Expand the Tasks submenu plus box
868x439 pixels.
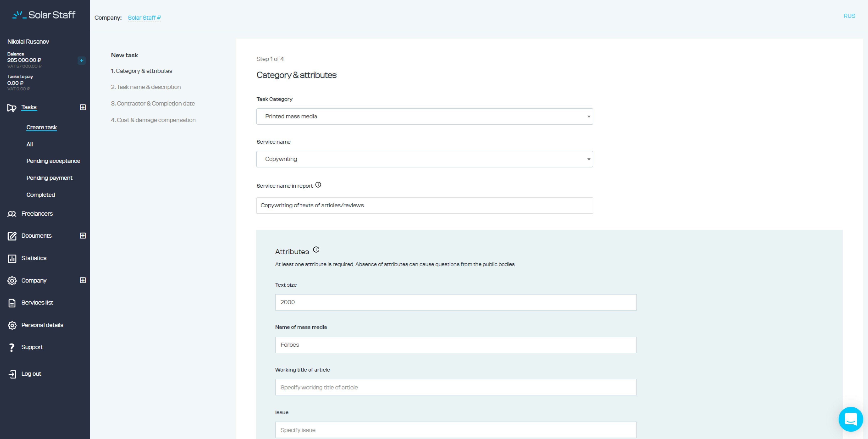click(x=83, y=107)
